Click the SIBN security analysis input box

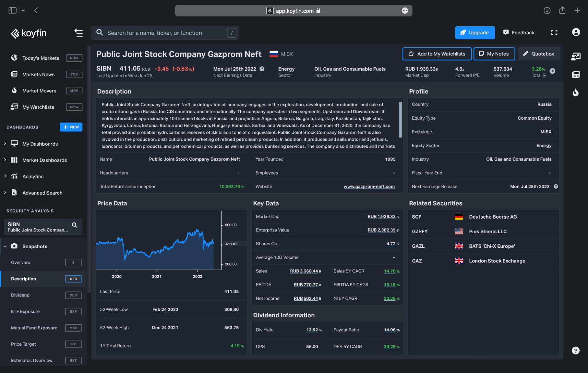coord(43,227)
